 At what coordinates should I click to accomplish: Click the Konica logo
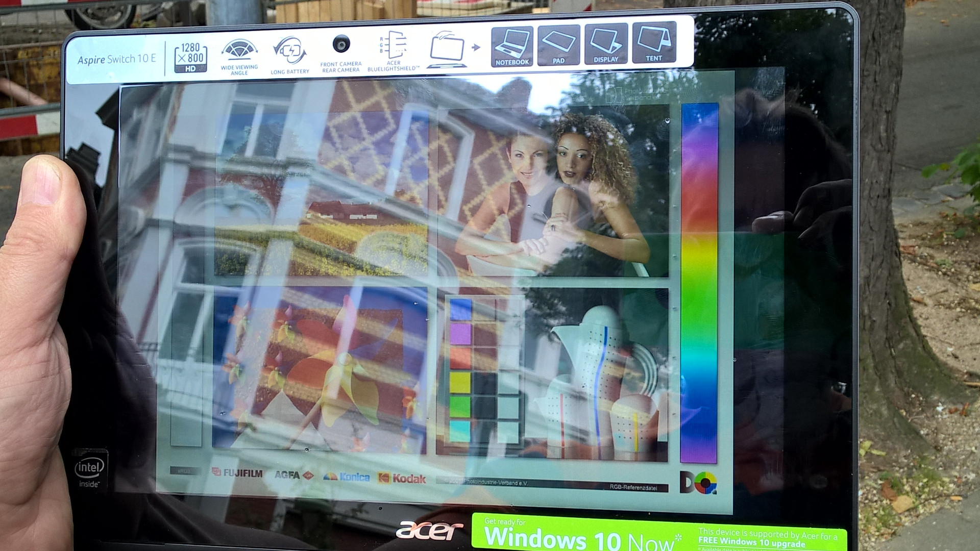(347, 477)
